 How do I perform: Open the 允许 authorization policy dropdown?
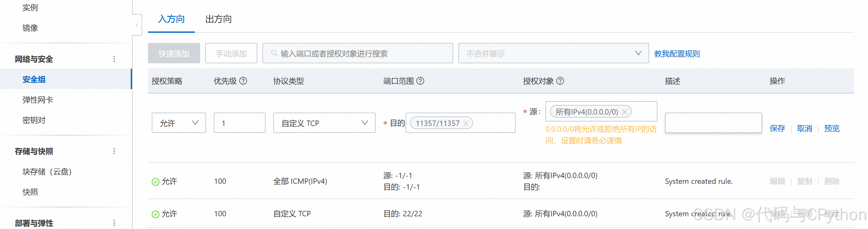click(x=178, y=123)
